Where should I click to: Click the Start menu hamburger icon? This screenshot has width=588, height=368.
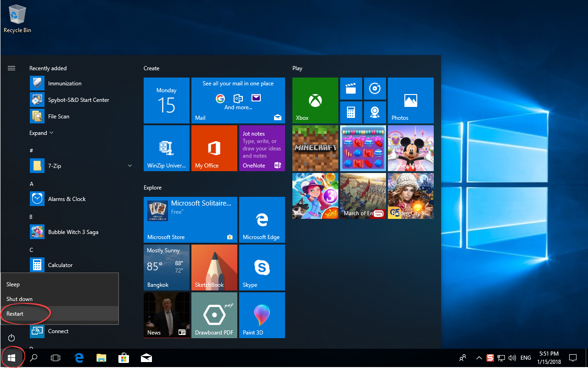point(11,68)
